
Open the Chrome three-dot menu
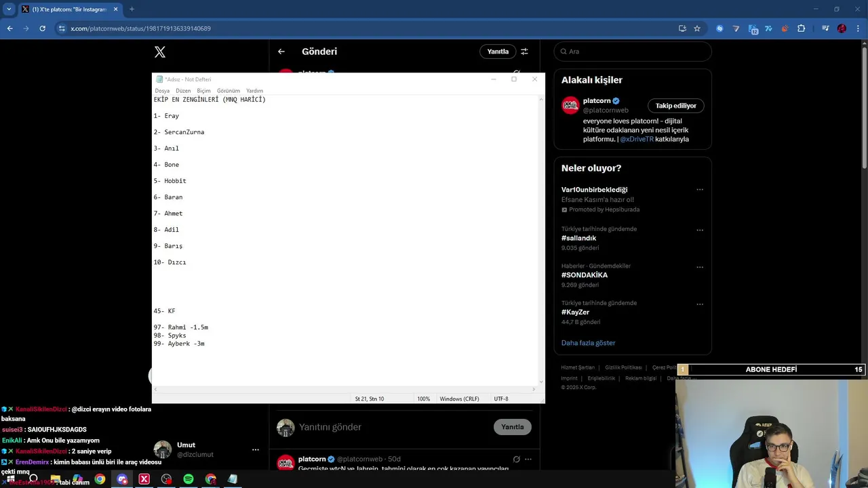pyautogui.click(x=858, y=28)
